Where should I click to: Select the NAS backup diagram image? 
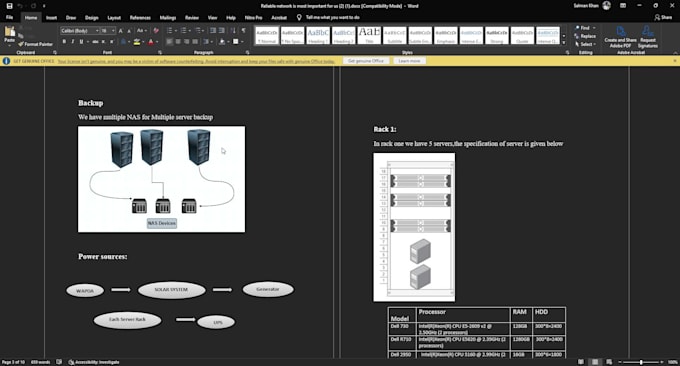coord(161,179)
